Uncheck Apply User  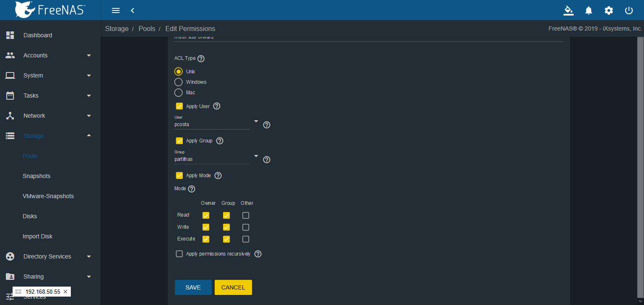pyautogui.click(x=179, y=106)
